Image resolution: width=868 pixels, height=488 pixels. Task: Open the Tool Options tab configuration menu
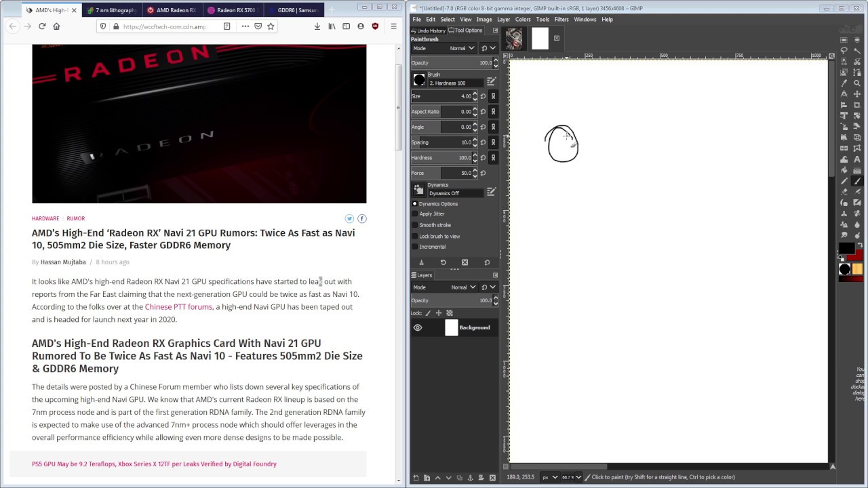click(x=495, y=30)
